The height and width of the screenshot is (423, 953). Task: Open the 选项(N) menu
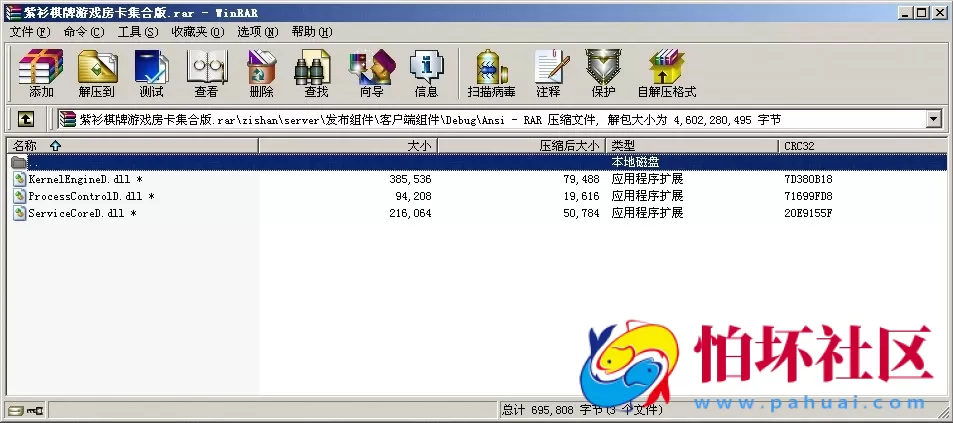click(258, 32)
